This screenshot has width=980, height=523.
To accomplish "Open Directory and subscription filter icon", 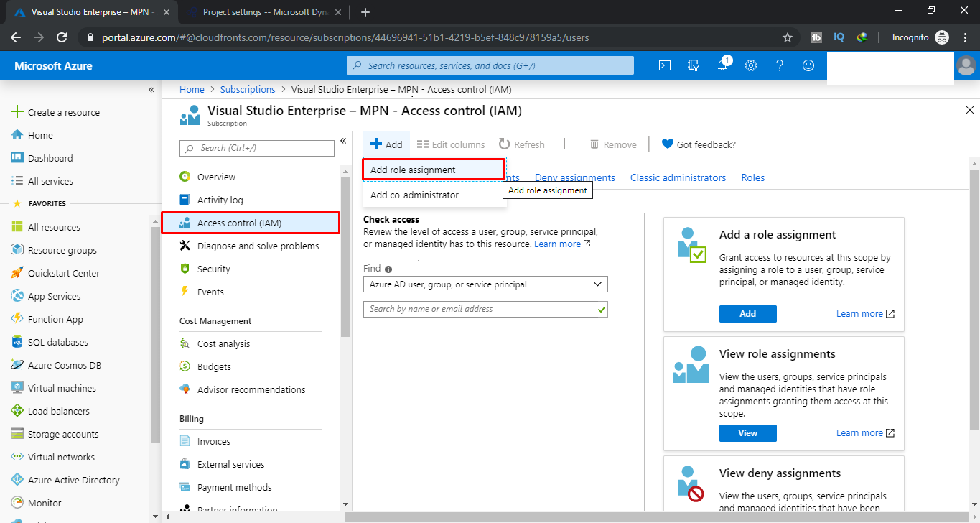I will point(694,65).
